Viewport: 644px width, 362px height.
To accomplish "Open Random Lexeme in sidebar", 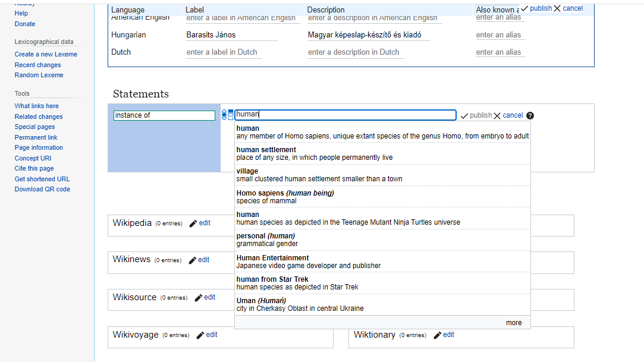I will pyautogui.click(x=39, y=75).
